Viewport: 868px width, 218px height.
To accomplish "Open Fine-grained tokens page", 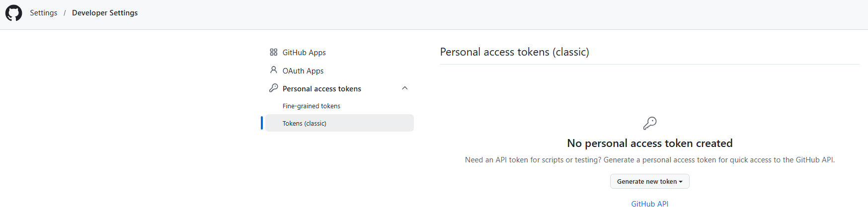I will (312, 106).
